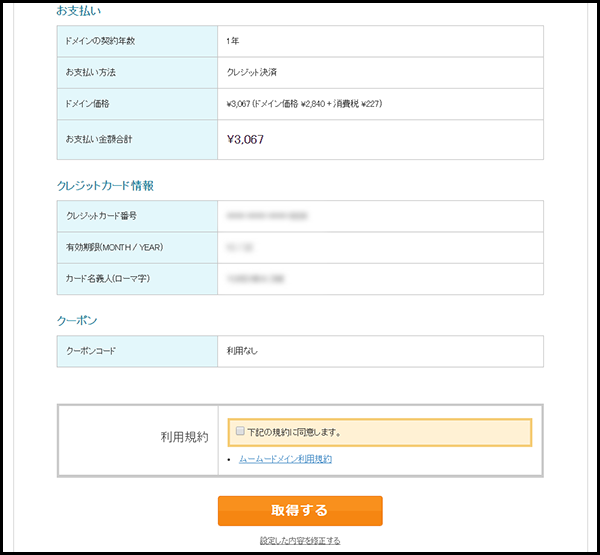Click the クレジットカード情報 section heading

pos(105,185)
